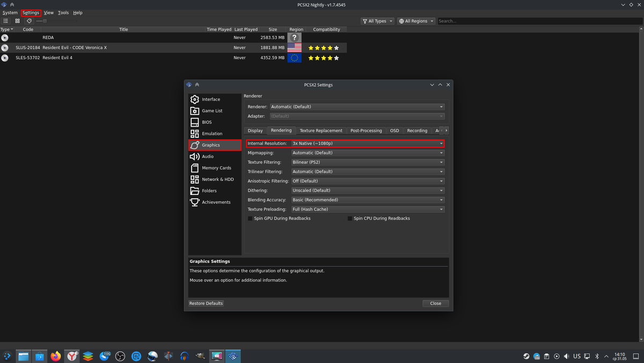Image resolution: width=644 pixels, height=363 pixels.
Task: Switch to Post-Processing tab
Action: [x=366, y=130]
